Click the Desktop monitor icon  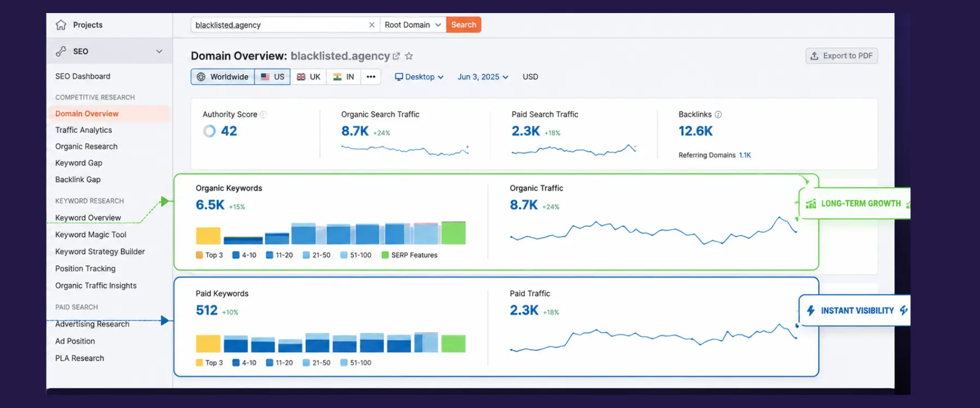click(x=399, y=77)
